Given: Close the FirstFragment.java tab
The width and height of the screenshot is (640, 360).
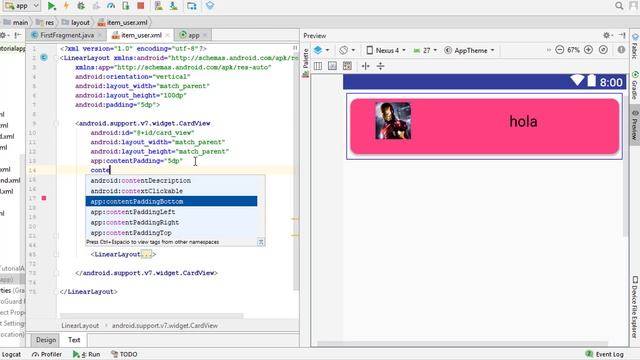Looking at the screenshot, I should [x=100, y=36].
